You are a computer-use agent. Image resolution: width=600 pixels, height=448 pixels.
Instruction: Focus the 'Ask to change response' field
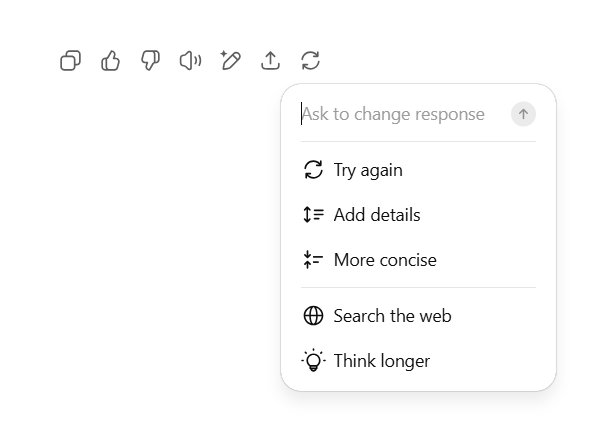[404, 114]
